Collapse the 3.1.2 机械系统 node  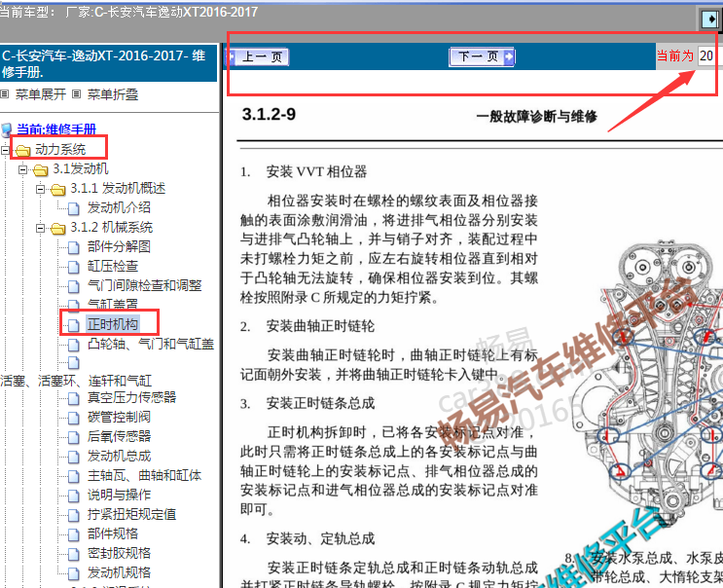pyautogui.click(x=40, y=228)
